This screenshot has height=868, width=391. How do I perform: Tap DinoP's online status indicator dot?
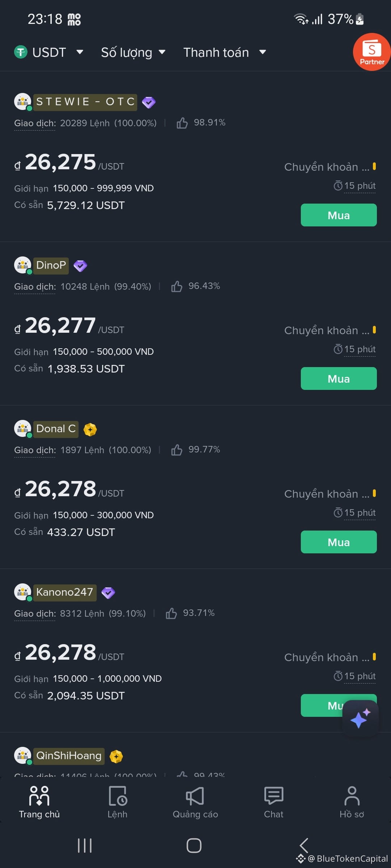[29, 272]
